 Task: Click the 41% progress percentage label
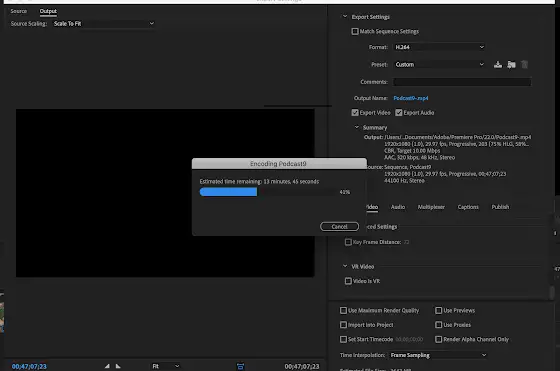345,192
